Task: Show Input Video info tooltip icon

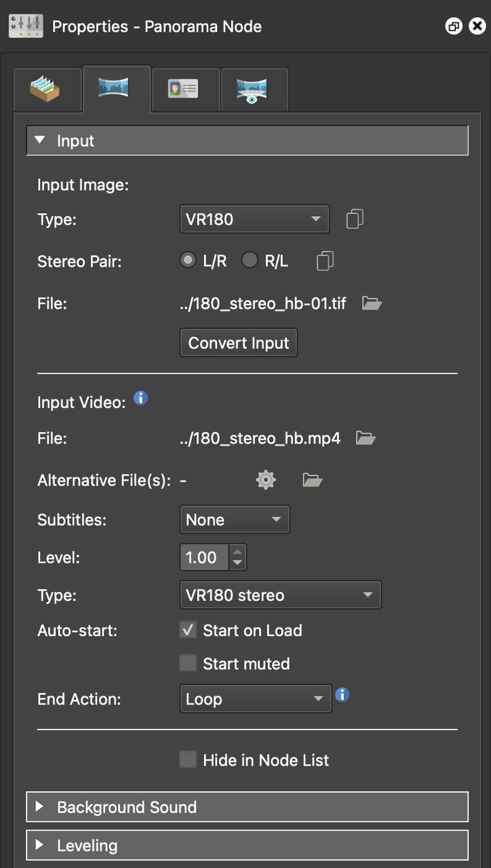Action: pos(140,398)
